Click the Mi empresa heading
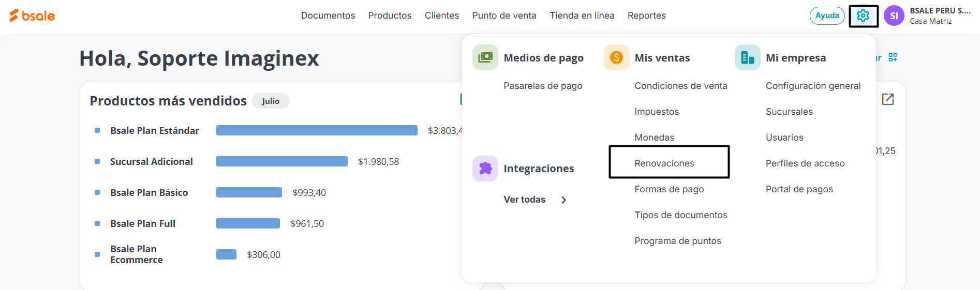Screen dimensions: 980x290 pos(796,58)
